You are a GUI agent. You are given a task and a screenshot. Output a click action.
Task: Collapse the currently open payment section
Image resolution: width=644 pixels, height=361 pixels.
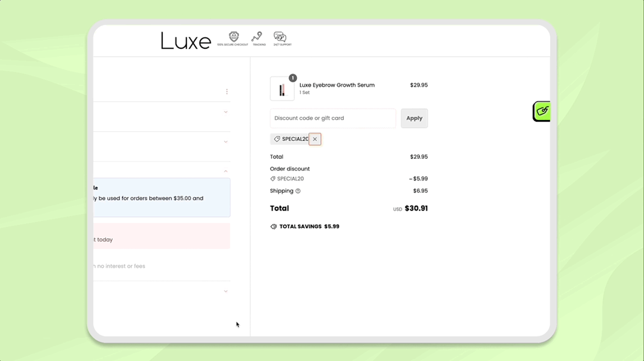click(226, 170)
